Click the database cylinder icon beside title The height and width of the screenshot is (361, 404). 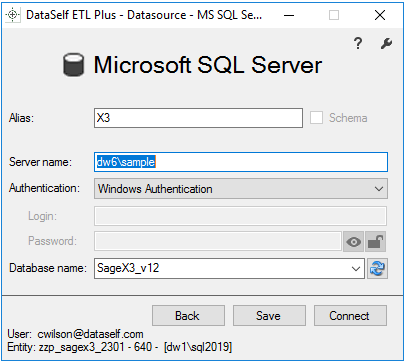pos(73,65)
